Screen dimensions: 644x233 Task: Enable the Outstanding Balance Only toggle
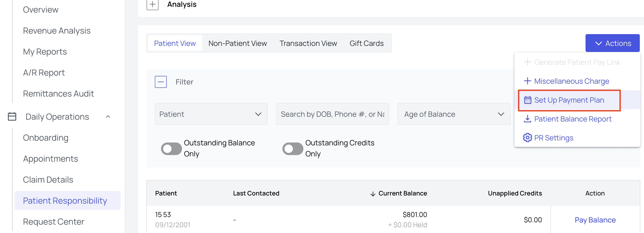171,149
